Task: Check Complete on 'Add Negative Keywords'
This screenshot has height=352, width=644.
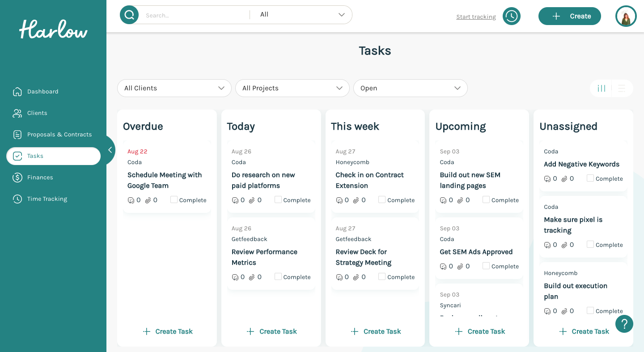Action: (x=590, y=178)
